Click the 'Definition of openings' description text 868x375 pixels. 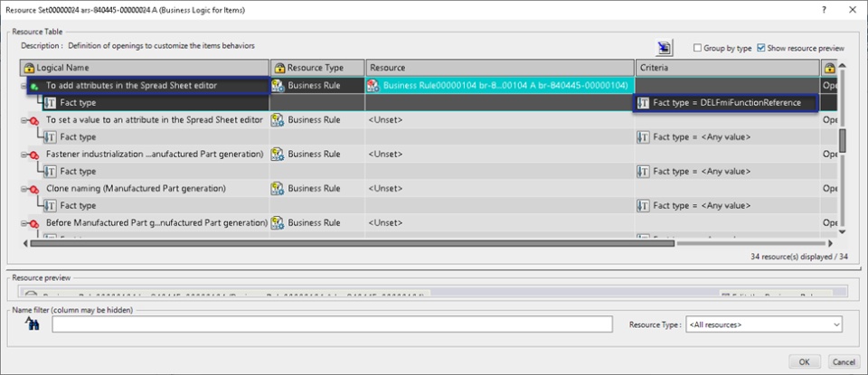click(162, 46)
